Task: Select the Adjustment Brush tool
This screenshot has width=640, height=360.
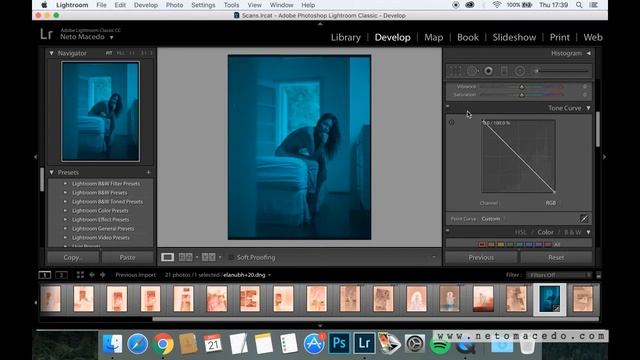Action: click(x=561, y=71)
